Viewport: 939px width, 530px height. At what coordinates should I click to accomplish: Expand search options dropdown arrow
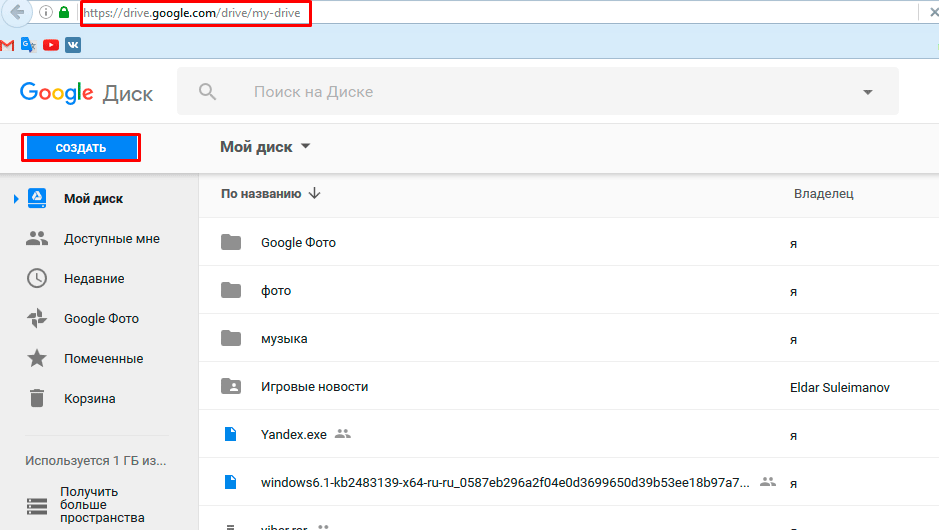point(867,92)
